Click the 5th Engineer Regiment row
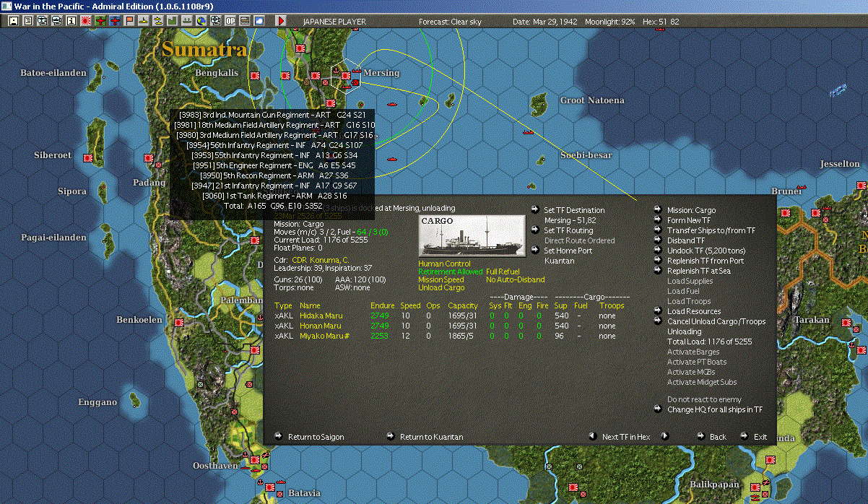The height and width of the screenshot is (504, 868). coord(274,165)
